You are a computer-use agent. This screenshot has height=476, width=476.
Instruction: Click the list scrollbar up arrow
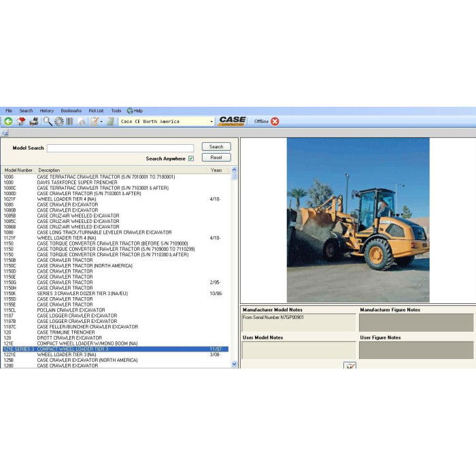click(x=234, y=170)
